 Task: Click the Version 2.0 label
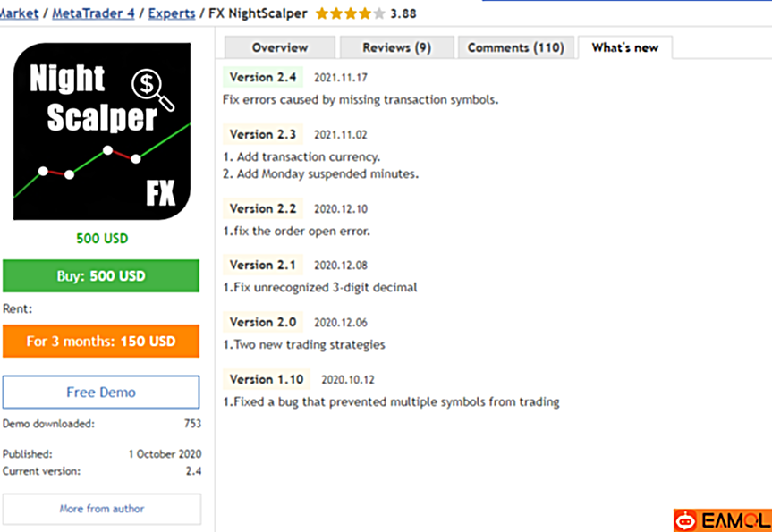263,323
